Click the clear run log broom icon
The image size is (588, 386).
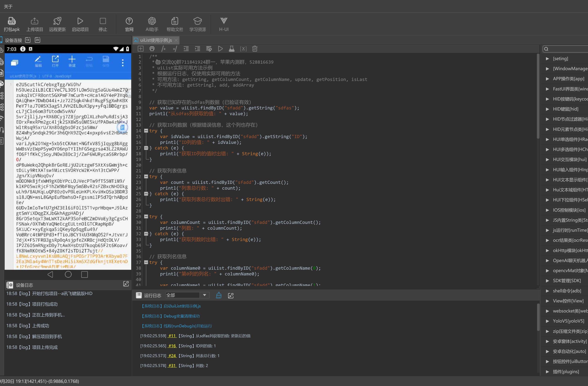point(219,295)
